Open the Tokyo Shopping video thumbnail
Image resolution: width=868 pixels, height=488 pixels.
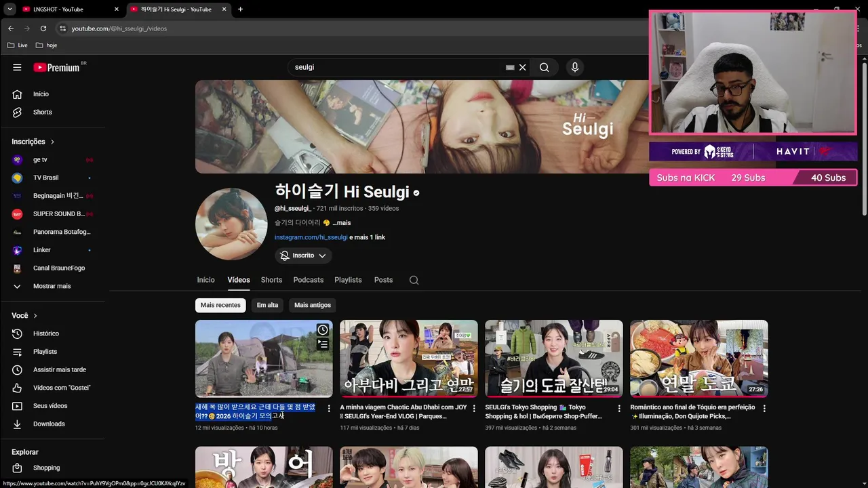(554, 359)
